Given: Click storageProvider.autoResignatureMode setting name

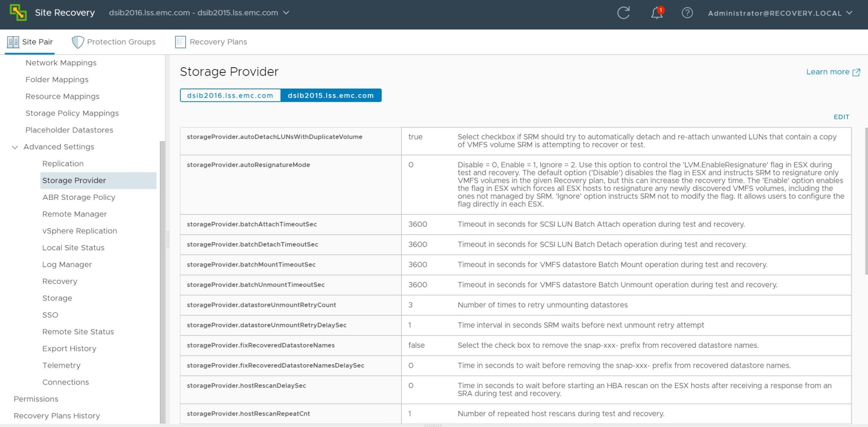Looking at the screenshot, I should pyautogui.click(x=248, y=165).
